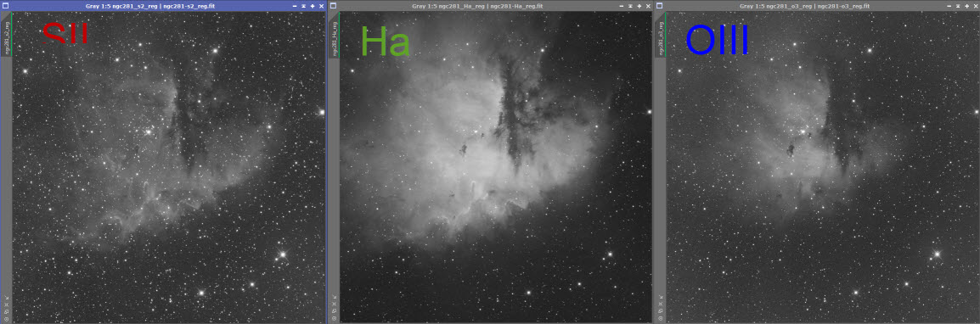Open window menu icon of ngc281_Ha_reg window
Image resolution: width=980 pixels, height=324 pixels.
pos(333,6)
